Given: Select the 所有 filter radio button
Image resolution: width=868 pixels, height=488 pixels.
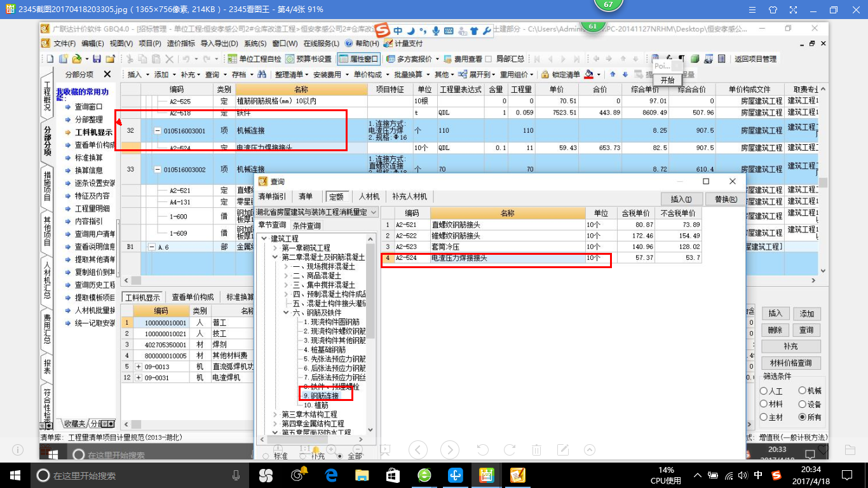Looking at the screenshot, I should coord(801,417).
